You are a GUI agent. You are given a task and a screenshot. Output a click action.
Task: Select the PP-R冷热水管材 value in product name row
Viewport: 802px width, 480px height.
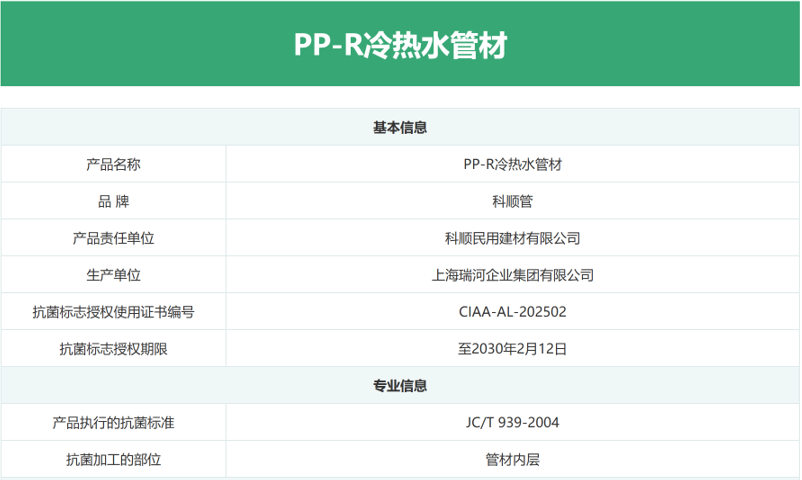click(513, 164)
